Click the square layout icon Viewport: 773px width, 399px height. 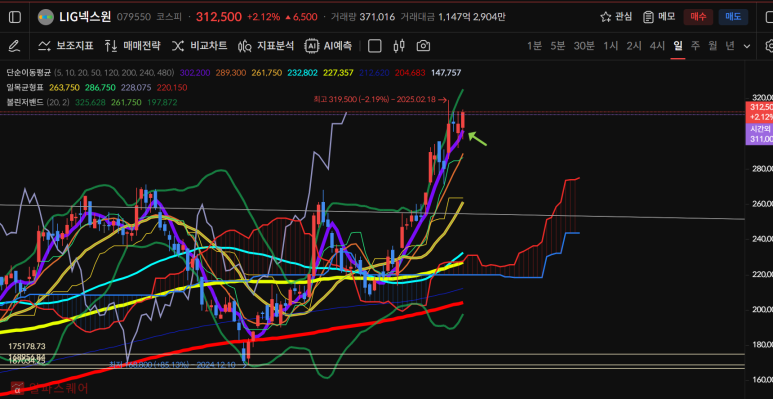pos(375,46)
